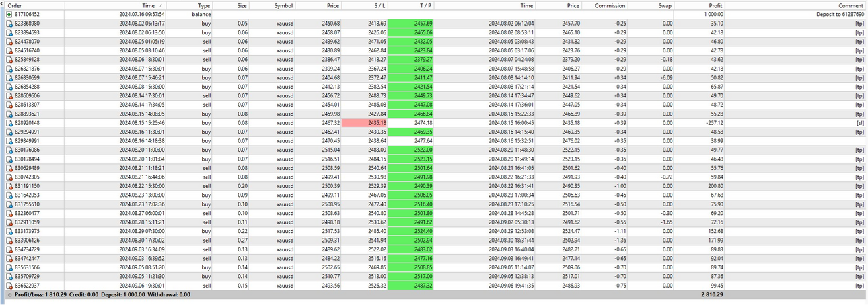Image resolution: width=868 pixels, height=305 pixels.
Task: Click the swap value -6.09
Action: (x=665, y=78)
